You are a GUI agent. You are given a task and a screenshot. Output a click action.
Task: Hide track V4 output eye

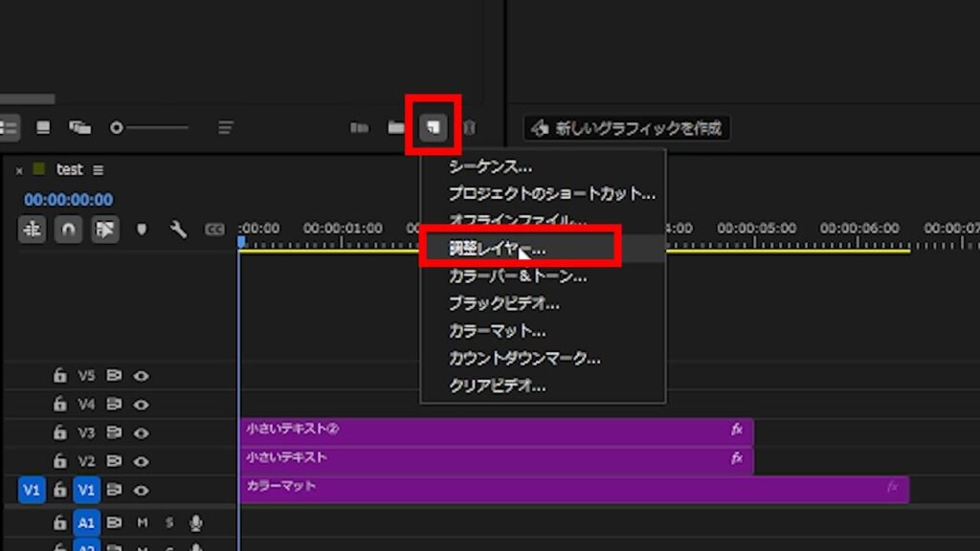click(x=142, y=405)
